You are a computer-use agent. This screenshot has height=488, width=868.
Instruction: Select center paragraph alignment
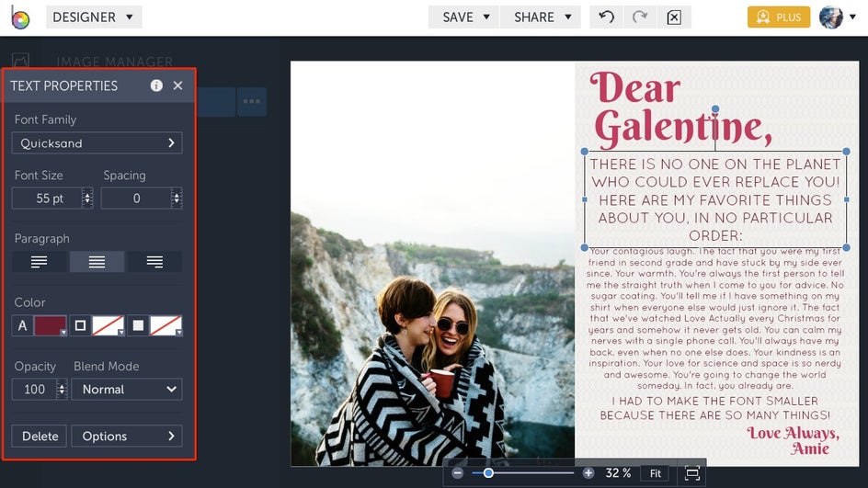(97, 262)
